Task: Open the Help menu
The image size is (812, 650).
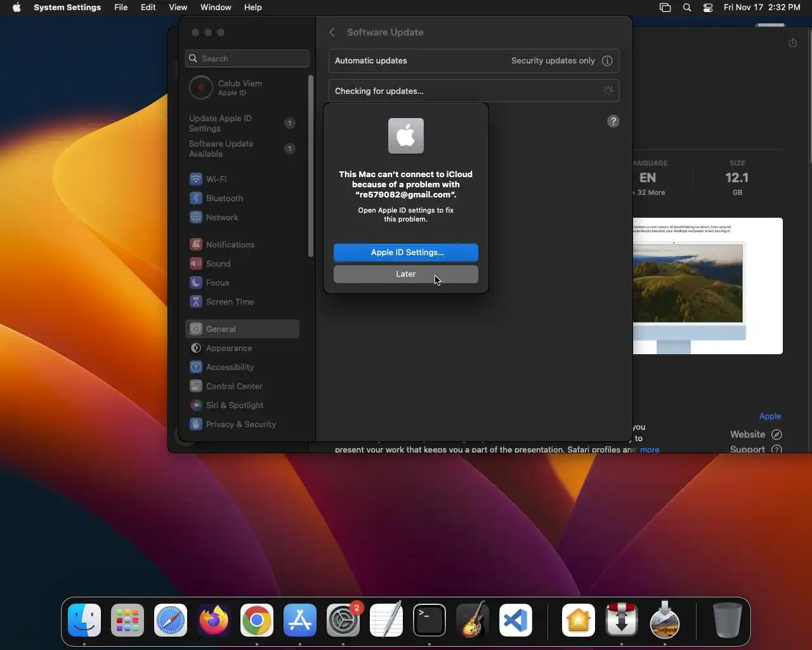Action: tap(253, 8)
